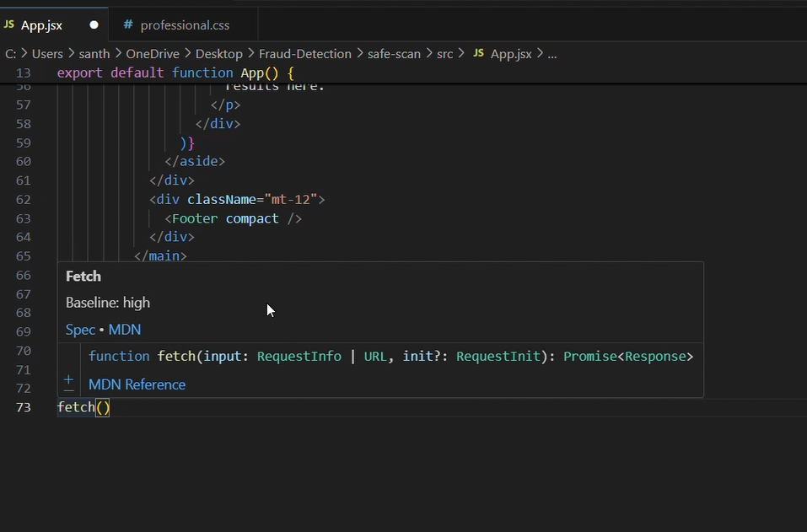Click the JS file icon on App.jsx tab

click(8, 24)
